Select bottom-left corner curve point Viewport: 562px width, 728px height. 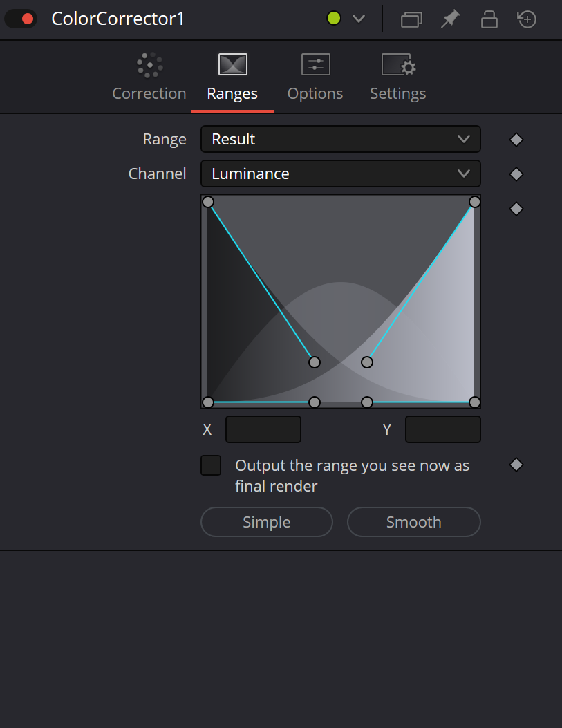click(x=208, y=402)
